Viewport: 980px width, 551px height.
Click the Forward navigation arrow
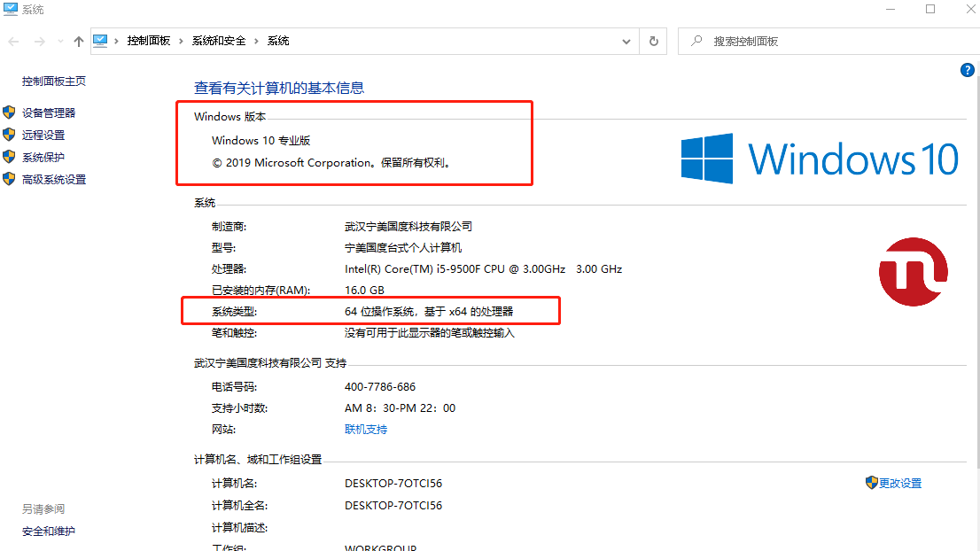39,42
